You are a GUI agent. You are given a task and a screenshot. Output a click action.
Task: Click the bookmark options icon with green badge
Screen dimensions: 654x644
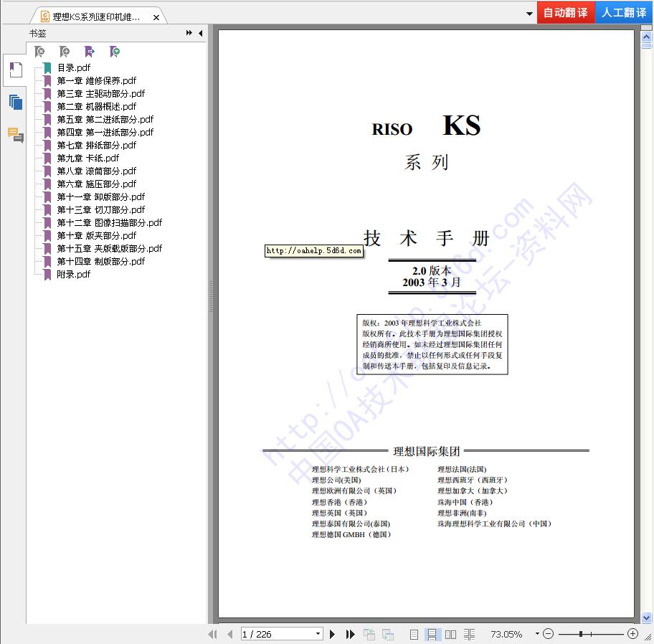(x=115, y=52)
